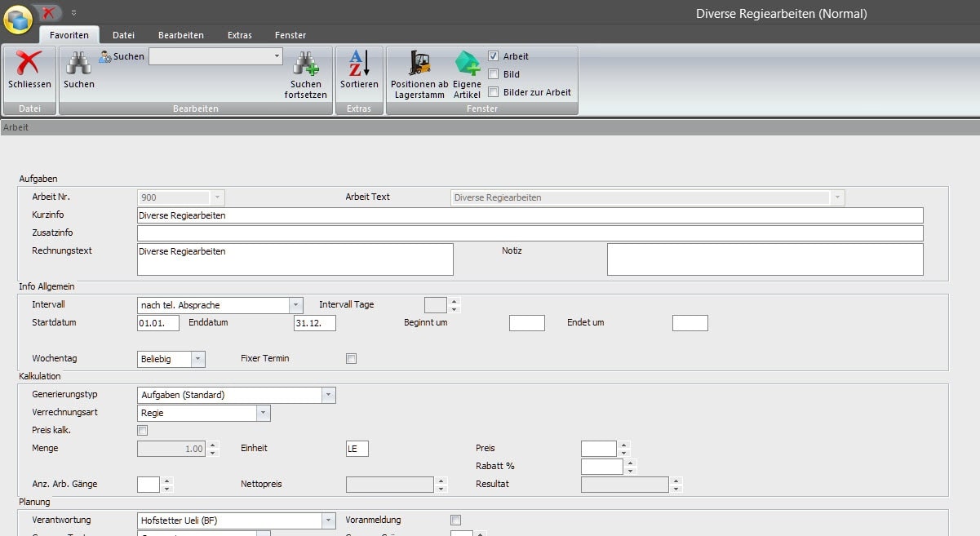Adjust the Intervall Tage stepper

click(x=455, y=305)
